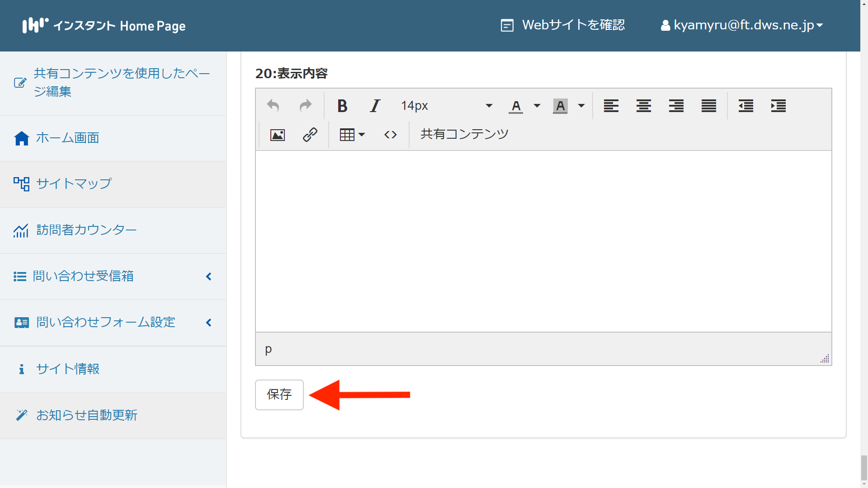Insert a hyperlink with the link icon
Image resolution: width=868 pixels, height=488 pixels.
[310, 135]
